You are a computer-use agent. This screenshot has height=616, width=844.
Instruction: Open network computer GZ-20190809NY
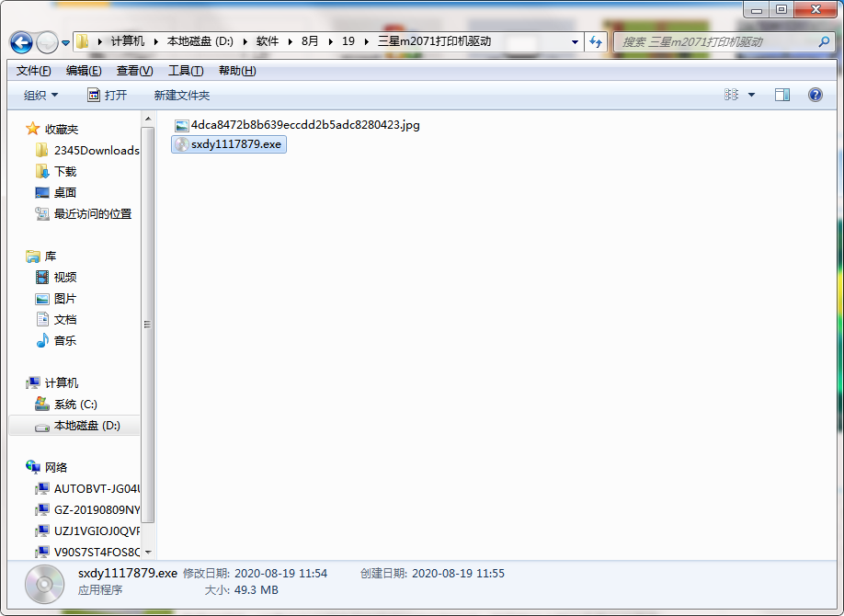click(87, 509)
